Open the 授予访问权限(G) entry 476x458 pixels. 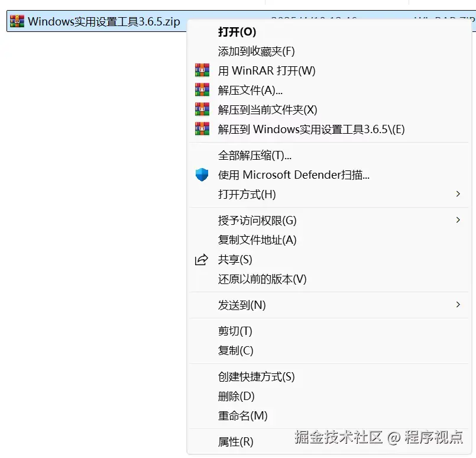pyautogui.click(x=329, y=220)
